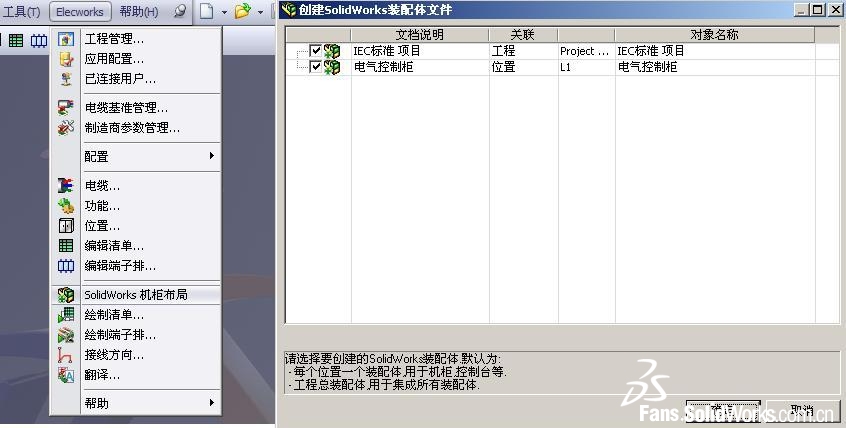Image resolution: width=846 pixels, height=428 pixels.
Task: Open the 工具(T) menu
Action: (22, 11)
